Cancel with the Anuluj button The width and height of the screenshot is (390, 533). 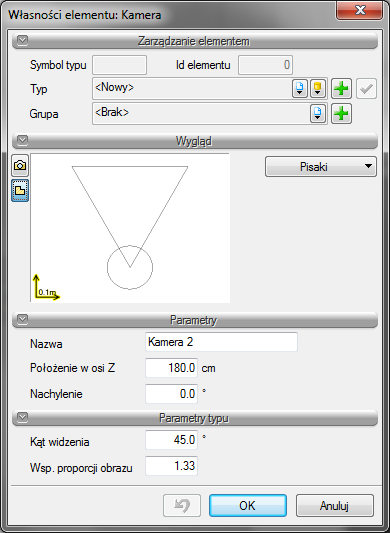click(335, 505)
